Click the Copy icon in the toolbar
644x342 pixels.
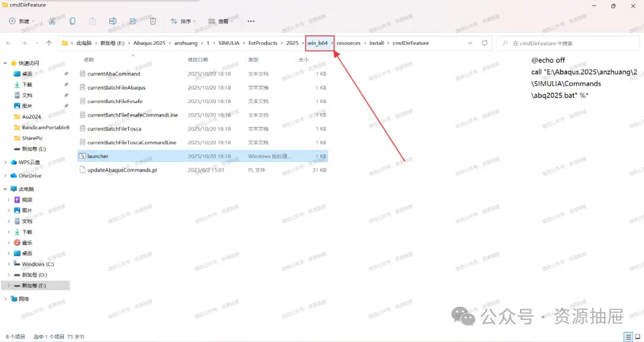(x=72, y=21)
